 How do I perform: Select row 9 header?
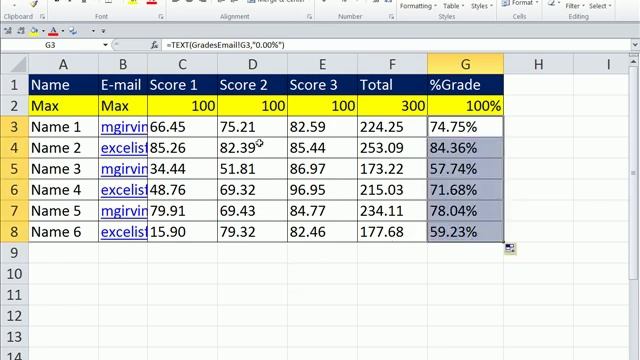click(14, 253)
